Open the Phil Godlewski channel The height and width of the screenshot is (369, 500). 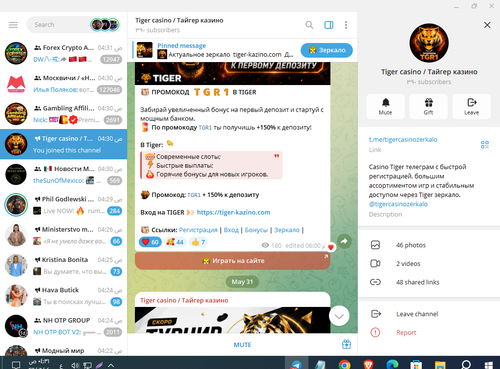pyautogui.click(x=63, y=205)
